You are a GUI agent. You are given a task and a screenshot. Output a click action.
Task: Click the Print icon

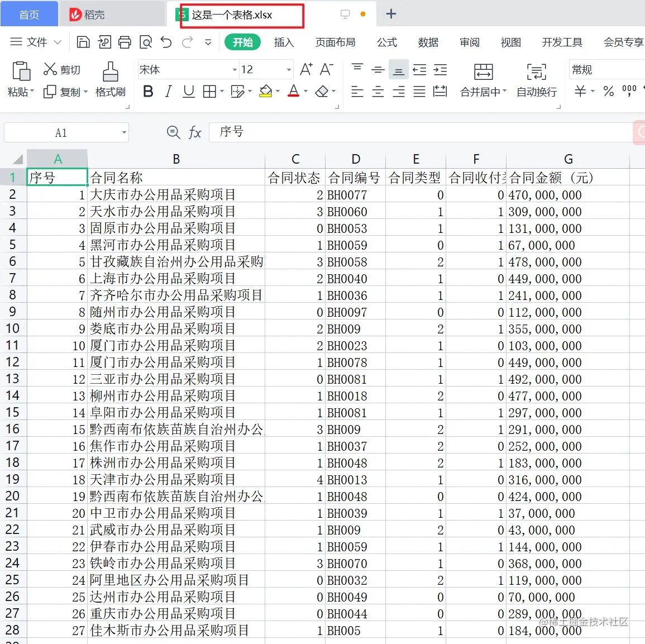click(x=125, y=42)
